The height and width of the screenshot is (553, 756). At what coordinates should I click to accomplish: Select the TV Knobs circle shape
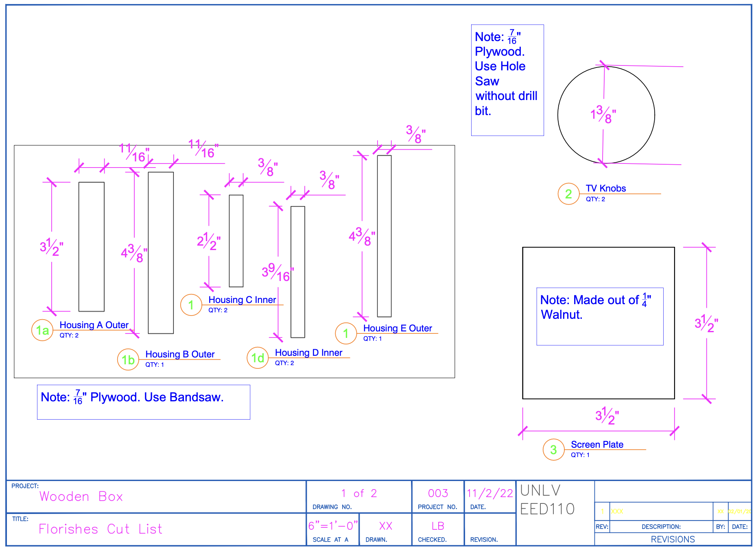(x=606, y=115)
